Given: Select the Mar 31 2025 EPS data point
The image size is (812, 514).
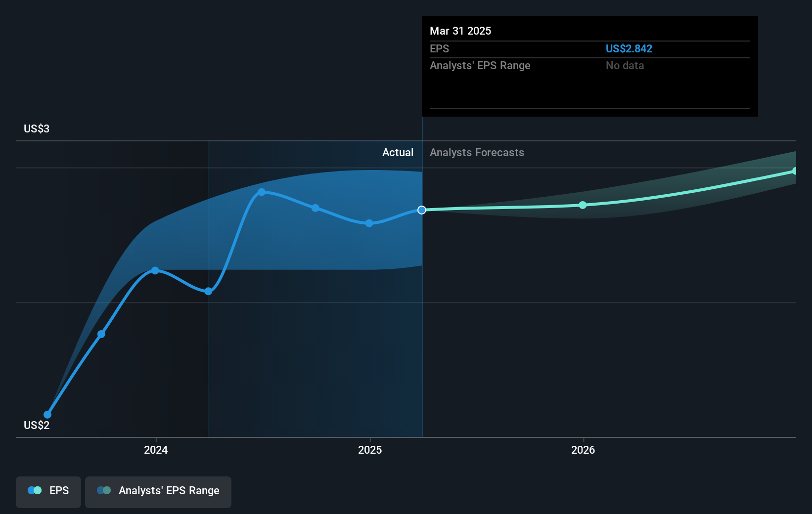Looking at the screenshot, I should pyautogui.click(x=422, y=210).
